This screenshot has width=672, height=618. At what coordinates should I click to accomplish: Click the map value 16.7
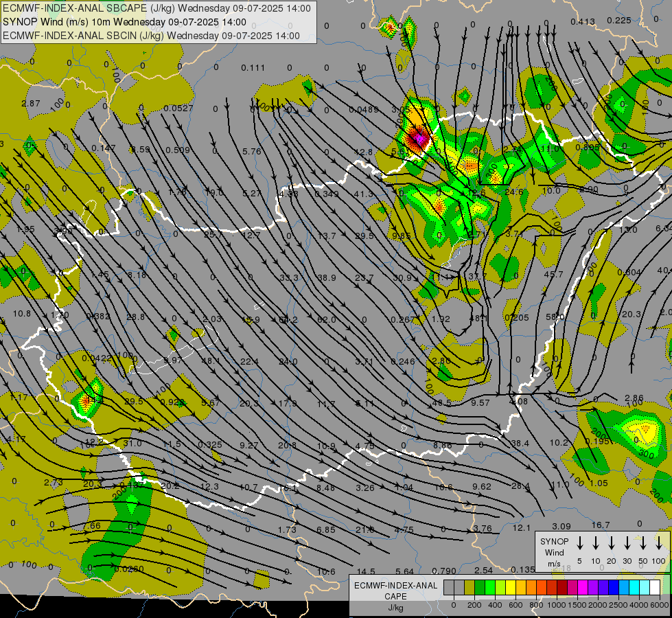pos(601,525)
